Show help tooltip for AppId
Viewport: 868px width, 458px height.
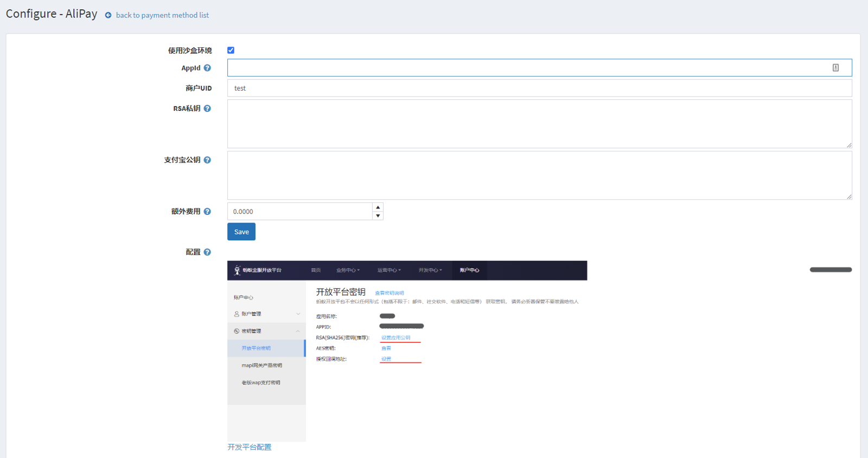coord(207,68)
